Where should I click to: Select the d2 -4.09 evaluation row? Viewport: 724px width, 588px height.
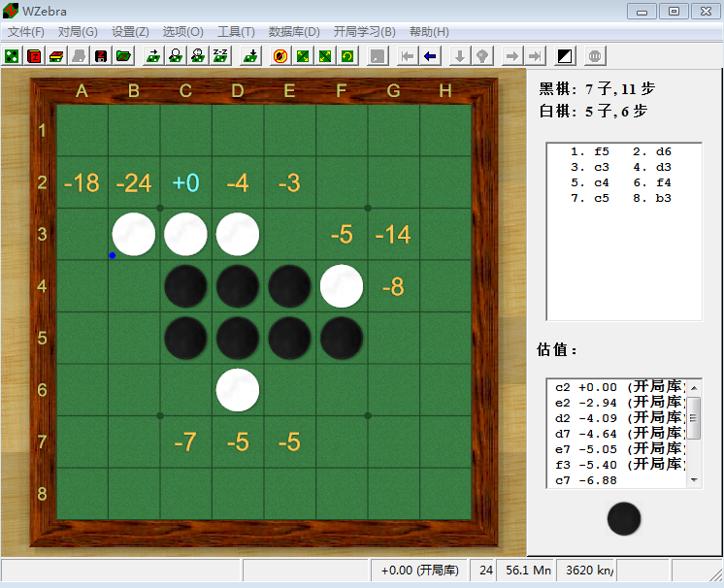(x=617, y=418)
